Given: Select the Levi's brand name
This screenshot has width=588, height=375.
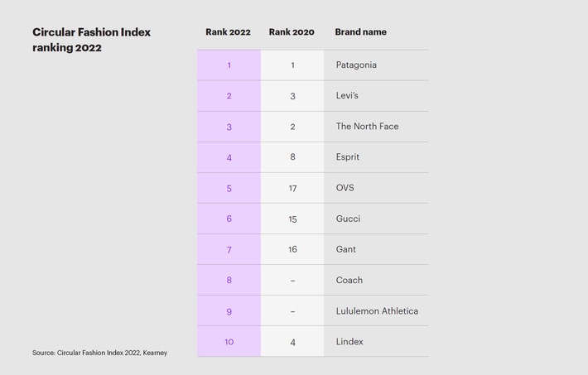Looking at the screenshot, I should tap(347, 96).
